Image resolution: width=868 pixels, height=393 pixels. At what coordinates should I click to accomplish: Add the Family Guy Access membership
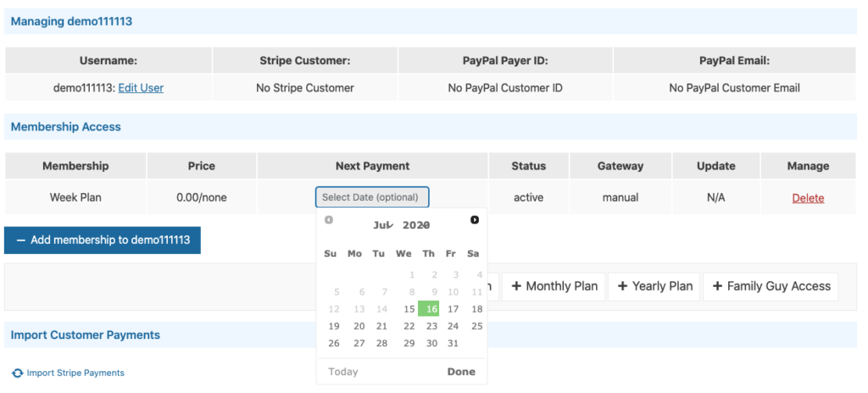coord(771,286)
